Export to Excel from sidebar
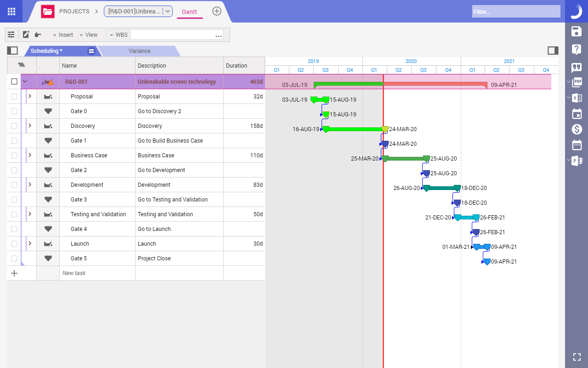The height and width of the screenshot is (368, 588). pos(577,98)
